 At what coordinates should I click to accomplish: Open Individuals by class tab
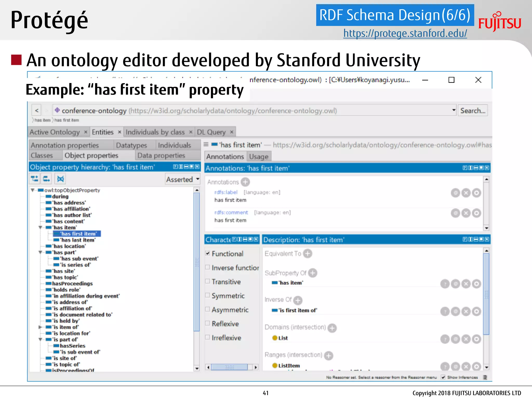pyautogui.click(x=159, y=132)
